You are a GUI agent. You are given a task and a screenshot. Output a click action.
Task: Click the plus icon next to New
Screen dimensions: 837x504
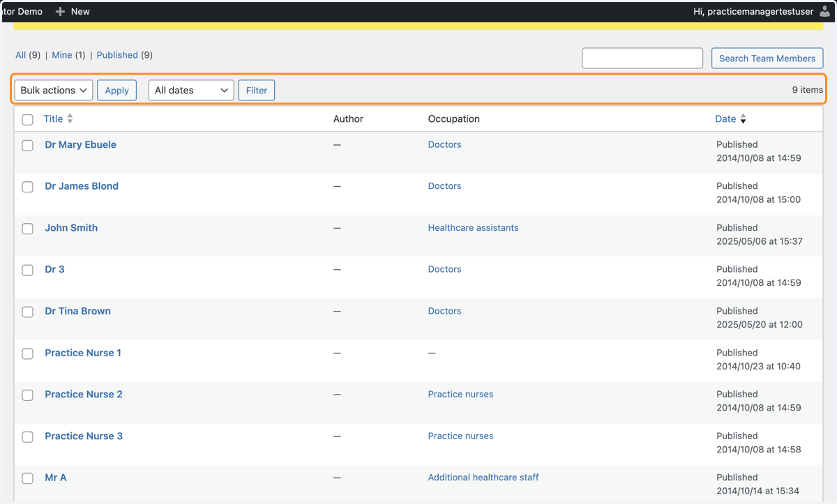[x=60, y=11]
